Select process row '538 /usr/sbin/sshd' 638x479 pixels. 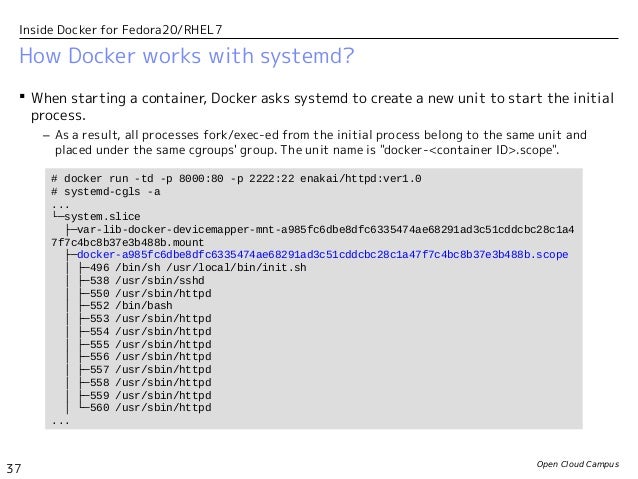(142, 281)
